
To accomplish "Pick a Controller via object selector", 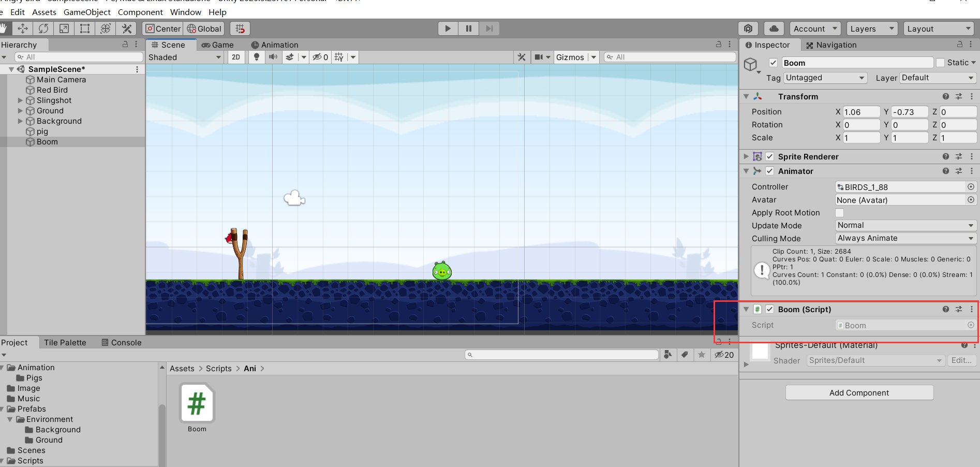I will [971, 187].
